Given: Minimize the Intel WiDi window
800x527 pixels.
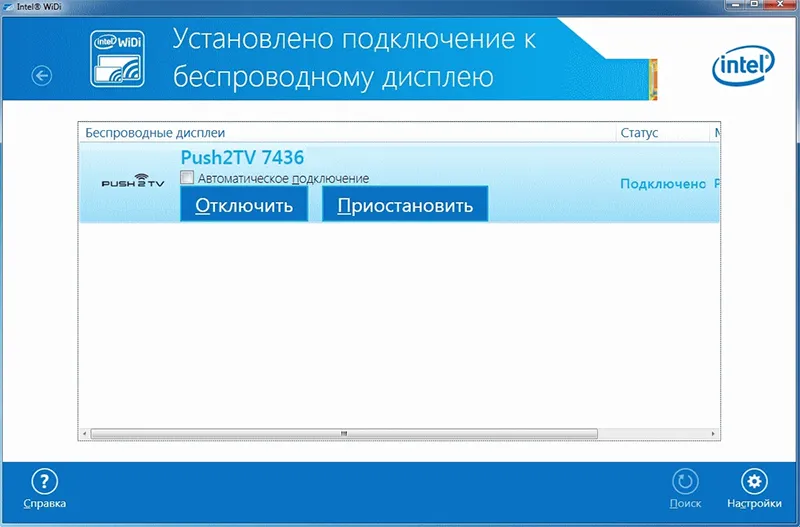Looking at the screenshot, I should (736, 5).
